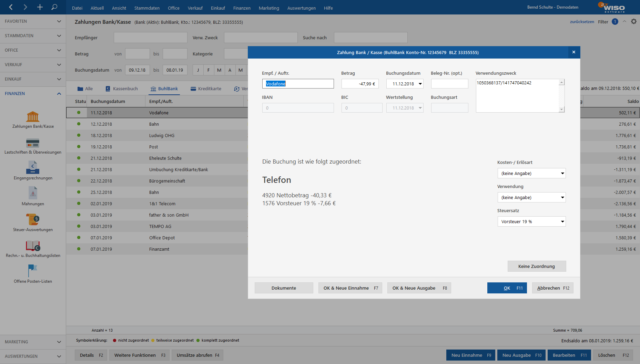The width and height of the screenshot is (640, 364).
Task: Open Eingangsrechnungen sidebar icon
Action: (33, 168)
